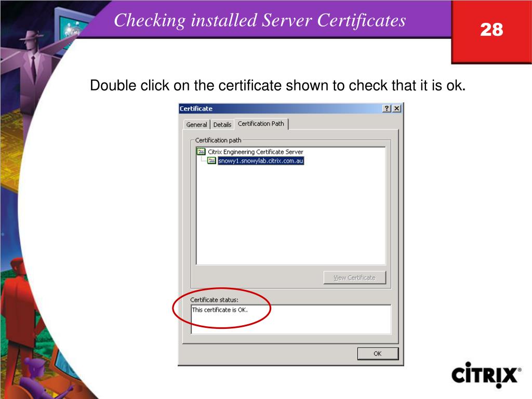Select snowy1.snowylab.citrix.com.au certificate entry
The width and height of the screenshot is (532, 399).
tap(261, 161)
